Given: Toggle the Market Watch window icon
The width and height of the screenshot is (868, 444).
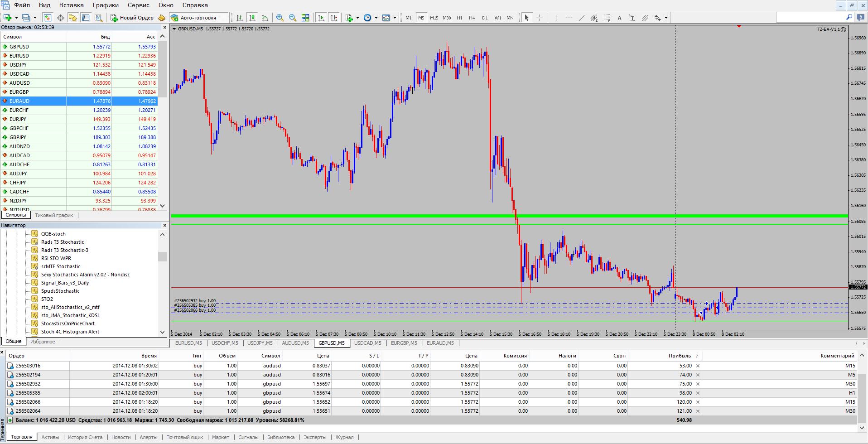Looking at the screenshot, I should [48, 18].
